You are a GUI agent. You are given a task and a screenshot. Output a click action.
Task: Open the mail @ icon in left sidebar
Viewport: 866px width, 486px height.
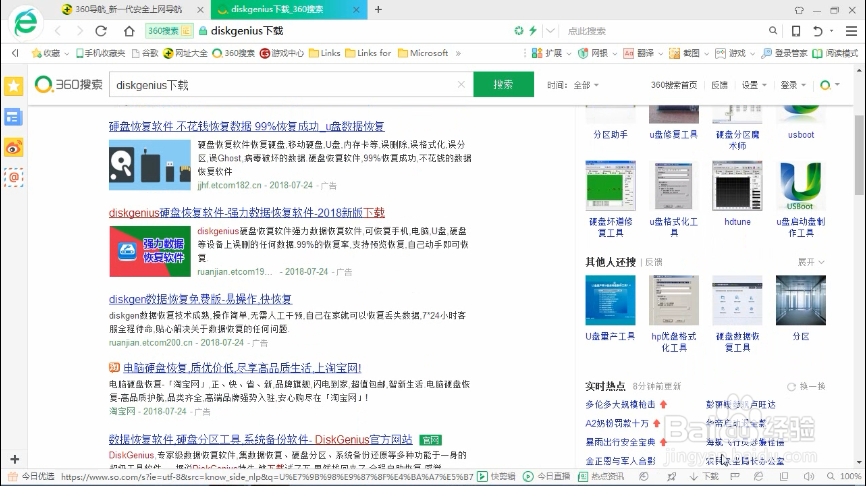click(14, 177)
